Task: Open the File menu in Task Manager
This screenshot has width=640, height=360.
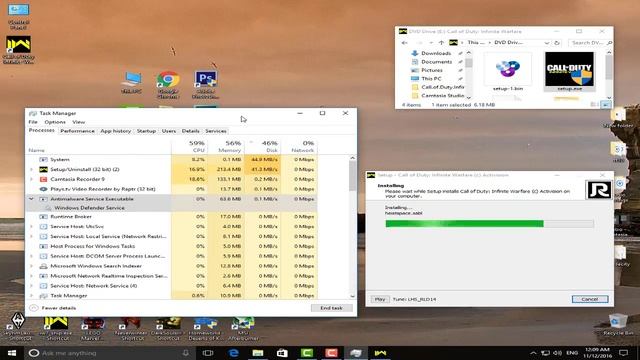Action: click(x=33, y=122)
